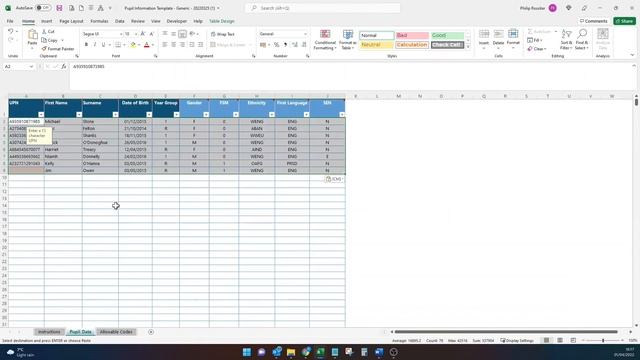Click the Copy icon
This screenshot has height=360, width=640.
coord(44,40)
